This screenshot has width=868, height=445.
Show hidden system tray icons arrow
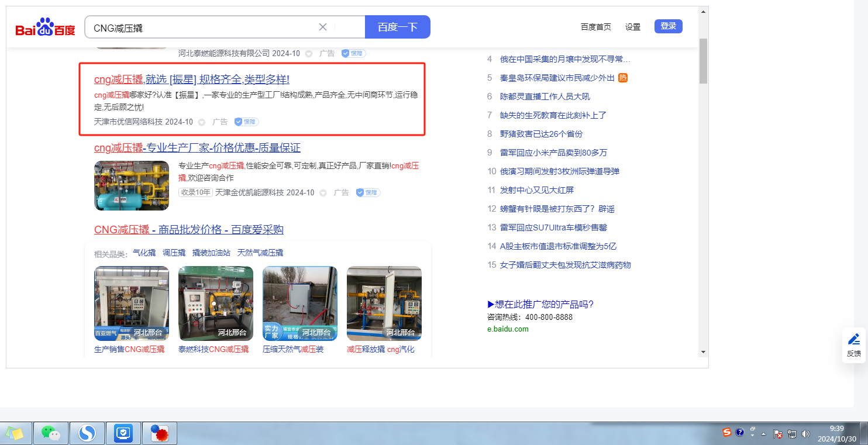764,434
